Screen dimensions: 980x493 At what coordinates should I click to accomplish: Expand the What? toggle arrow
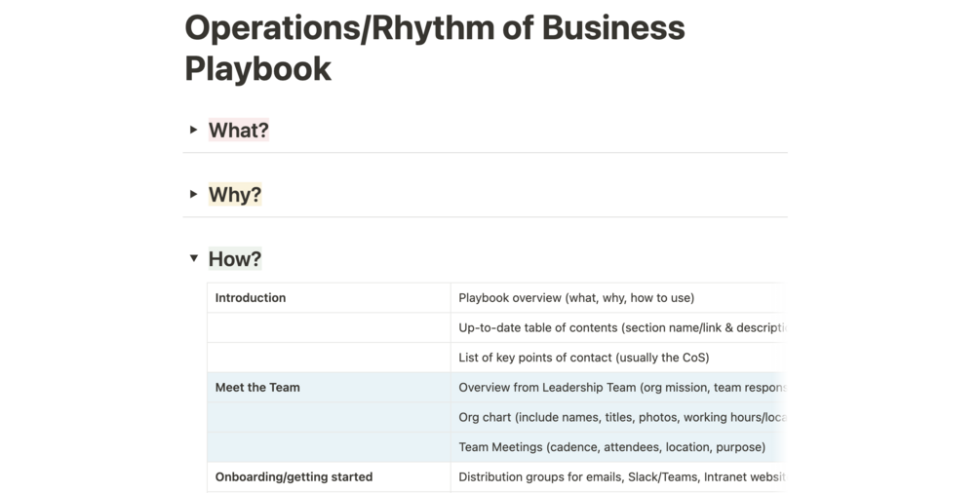click(x=194, y=130)
